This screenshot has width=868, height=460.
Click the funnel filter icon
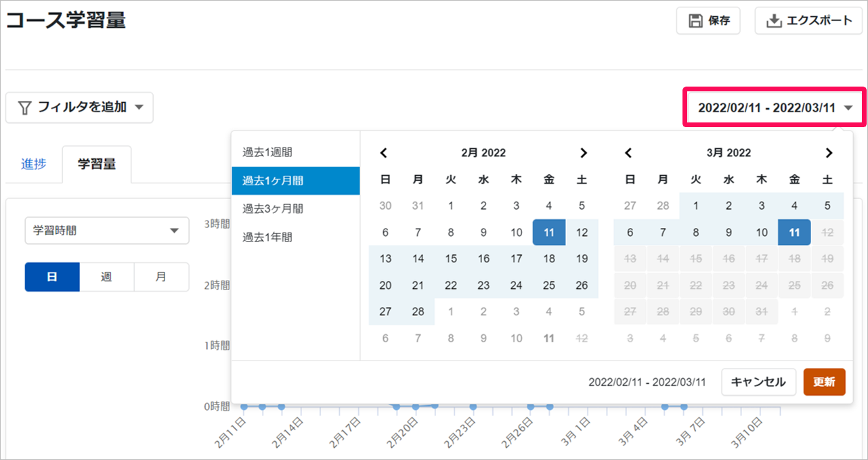(x=24, y=108)
